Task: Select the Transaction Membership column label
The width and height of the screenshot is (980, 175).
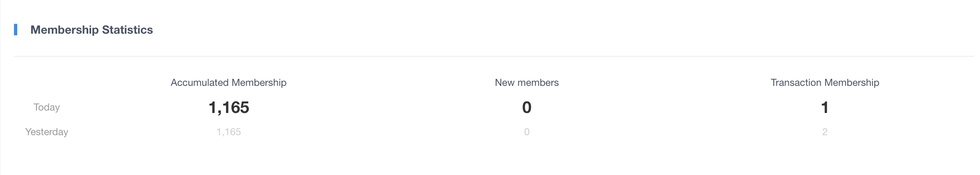Action: click(825, 83)
